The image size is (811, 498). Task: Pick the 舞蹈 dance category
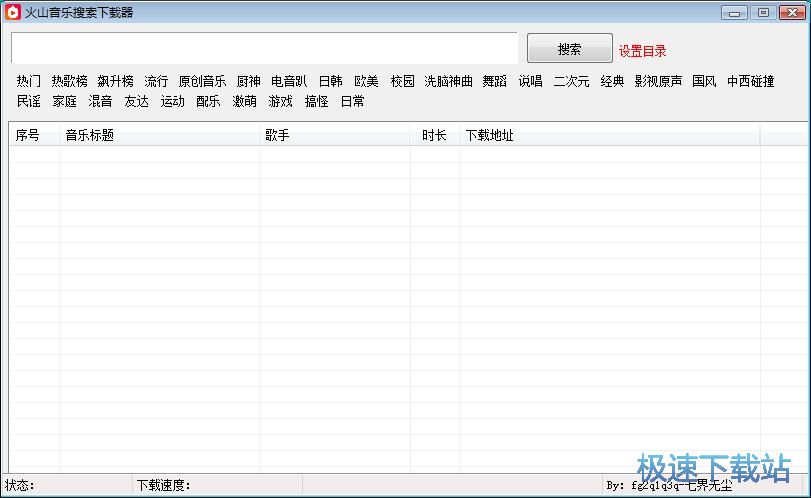click(x=494, y=81)
